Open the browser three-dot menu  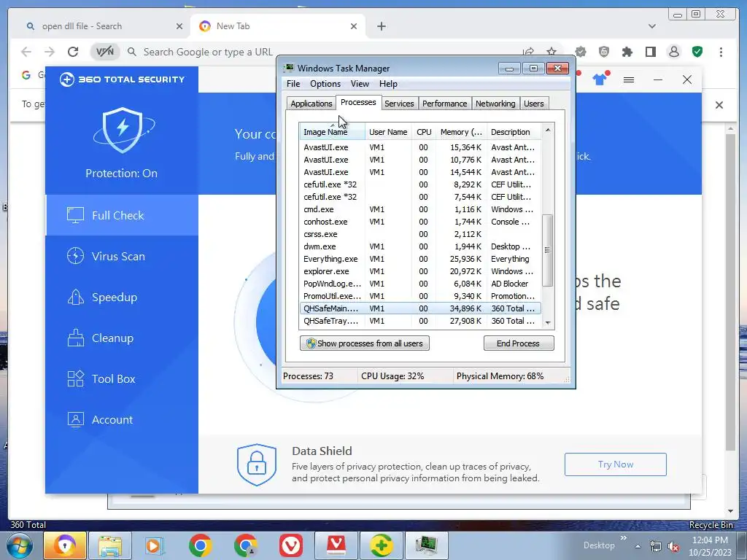[x=721, y=52]
